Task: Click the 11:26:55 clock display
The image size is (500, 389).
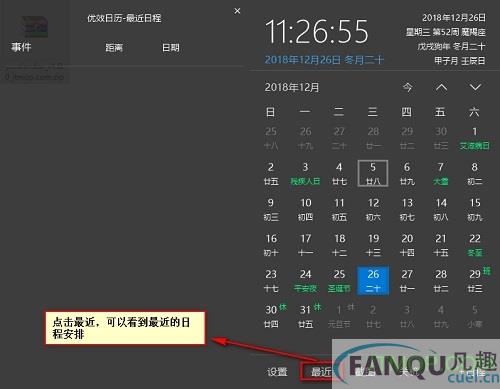Action: coord(317,32)
